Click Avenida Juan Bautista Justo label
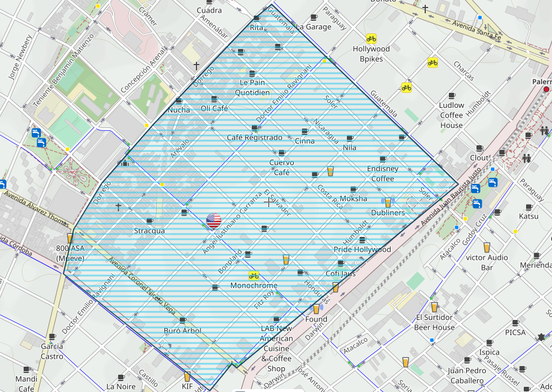Viewport: 552px width, 392px height. pyautogui.click(x=451, y=197)
